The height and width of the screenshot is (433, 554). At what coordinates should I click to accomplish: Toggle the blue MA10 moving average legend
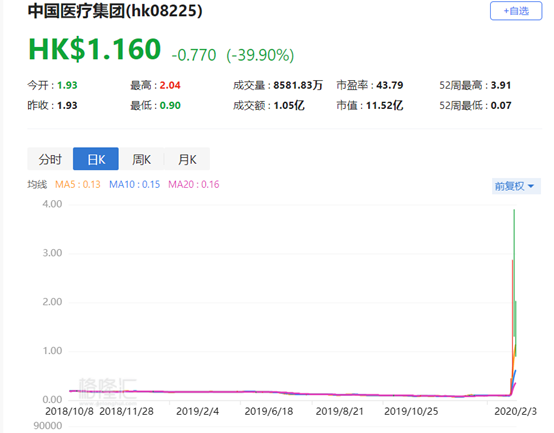click(x=134, y=184)
